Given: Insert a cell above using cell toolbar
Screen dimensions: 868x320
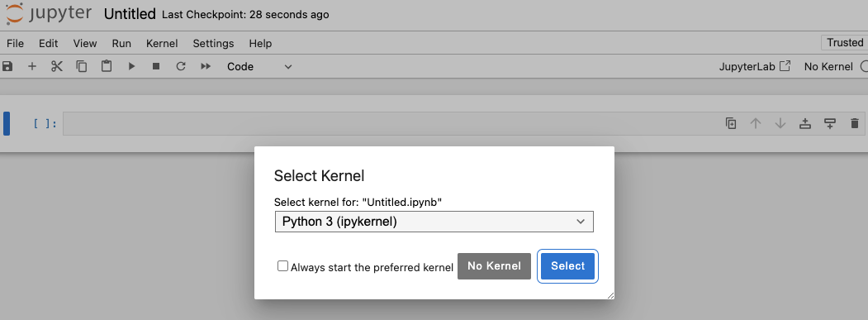Looking at the screenshot, I should (x=805, y=124).
